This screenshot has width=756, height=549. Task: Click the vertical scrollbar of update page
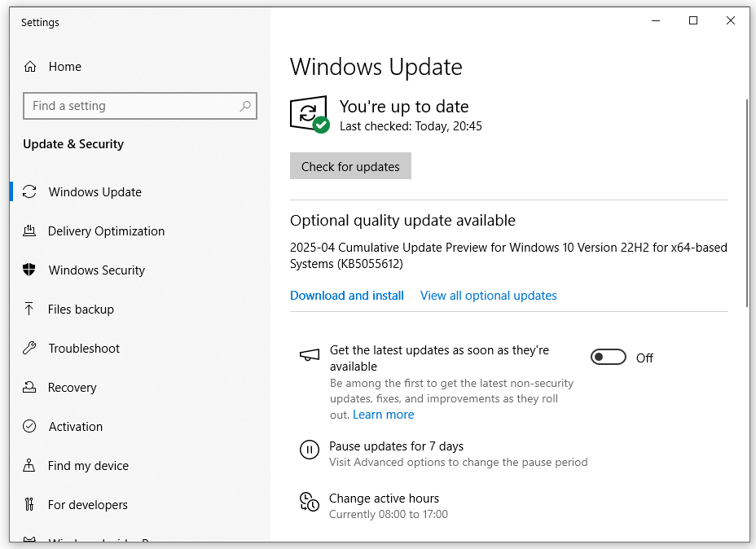click(x=747, y=203)
